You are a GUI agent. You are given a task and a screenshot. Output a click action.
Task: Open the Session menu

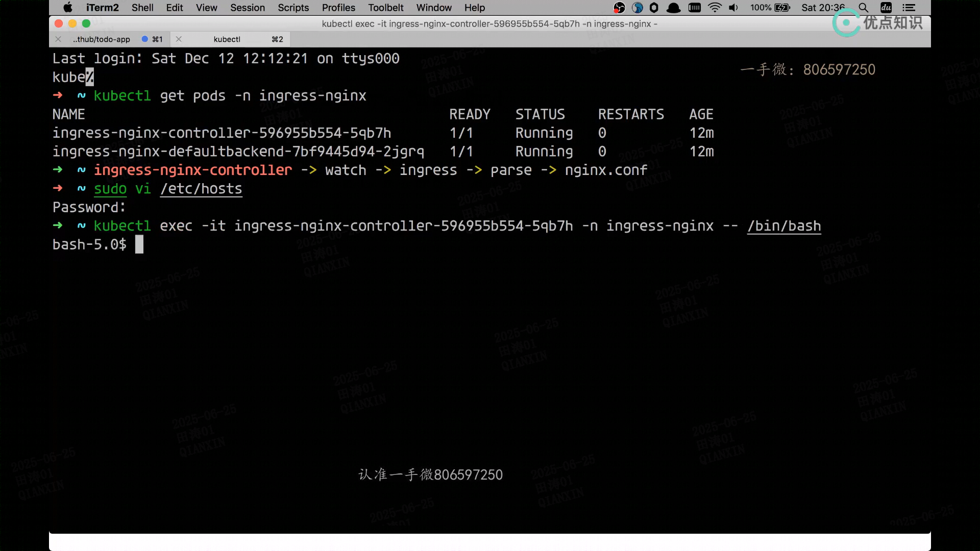(247, 8)
